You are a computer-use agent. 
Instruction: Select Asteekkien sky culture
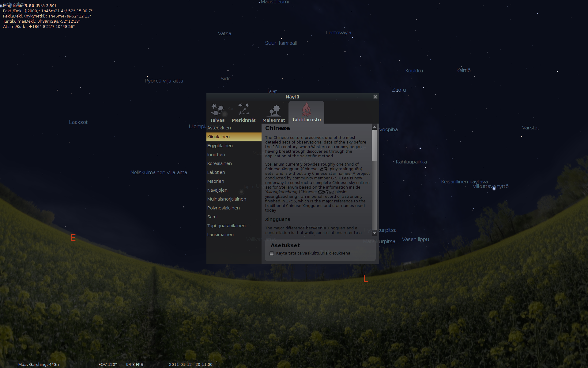coord(234,128)
